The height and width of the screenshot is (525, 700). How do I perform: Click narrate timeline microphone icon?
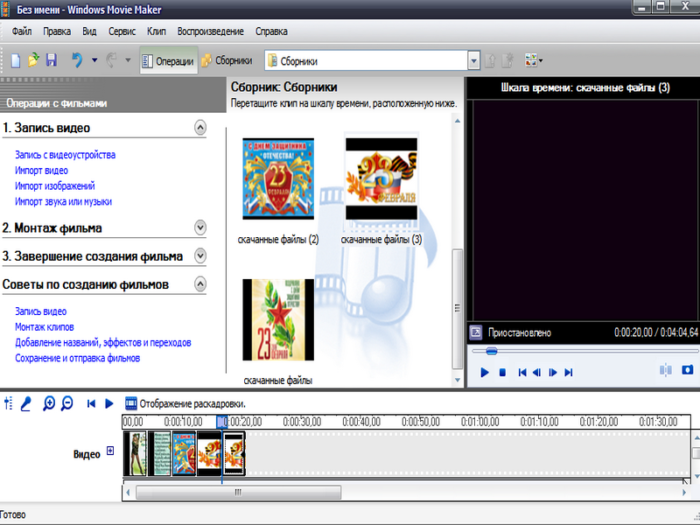[x=26, y=404]
